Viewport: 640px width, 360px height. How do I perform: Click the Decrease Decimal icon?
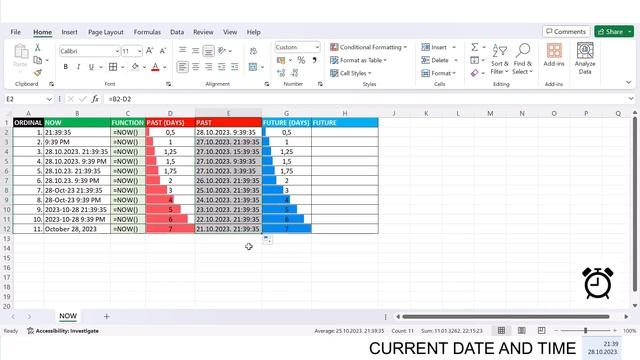click(295, 73)
